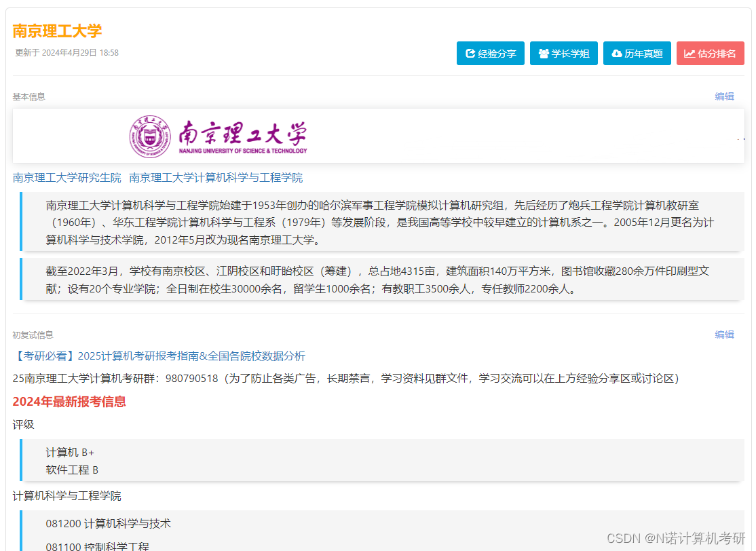Click the 基本信息 section label
The width and height of the screenshot is (756, 551).
pos(29,97)
